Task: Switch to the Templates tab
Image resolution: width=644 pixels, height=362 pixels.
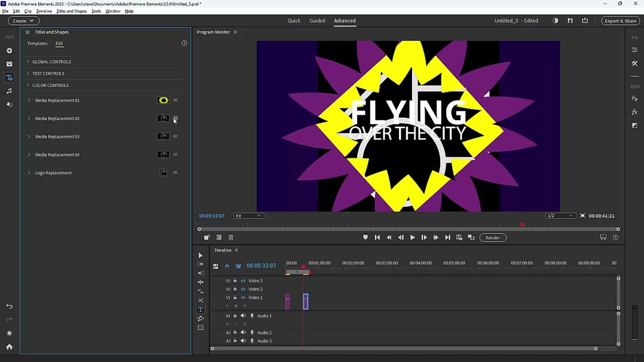Action: (x=37, y=43)
